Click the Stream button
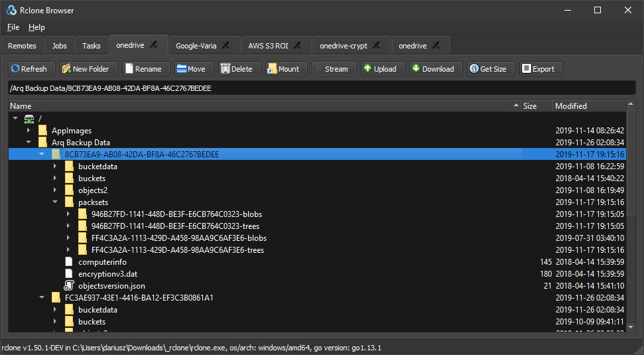This screenshot has width=644, height=355. pyautogui.click(x=334, y=69)
